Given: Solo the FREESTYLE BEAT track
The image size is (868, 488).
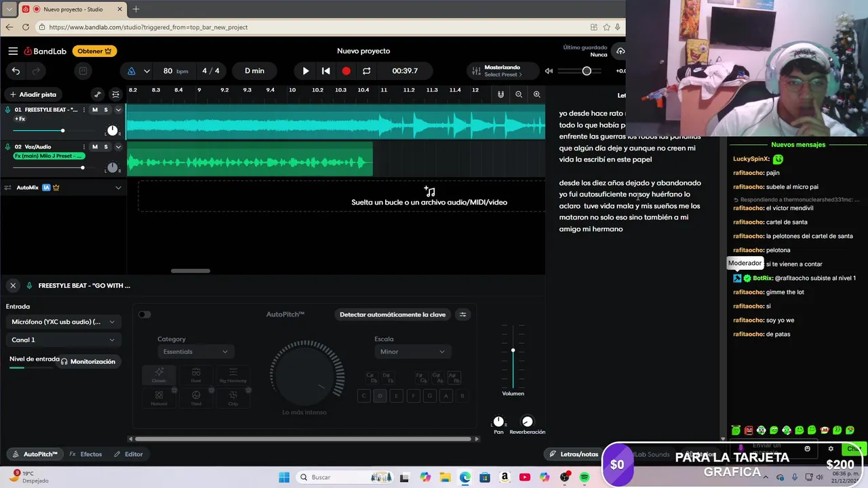Looking at the screenshot, I should click(106, 110).
